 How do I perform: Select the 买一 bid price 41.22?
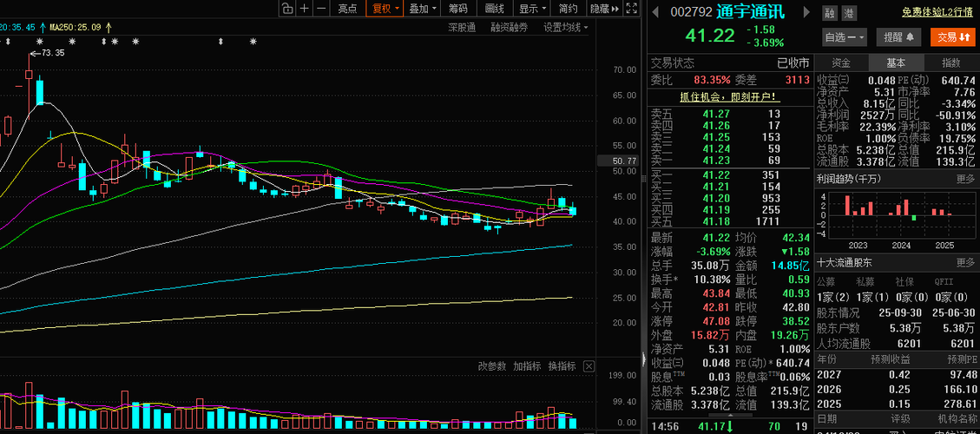[715, 175]
